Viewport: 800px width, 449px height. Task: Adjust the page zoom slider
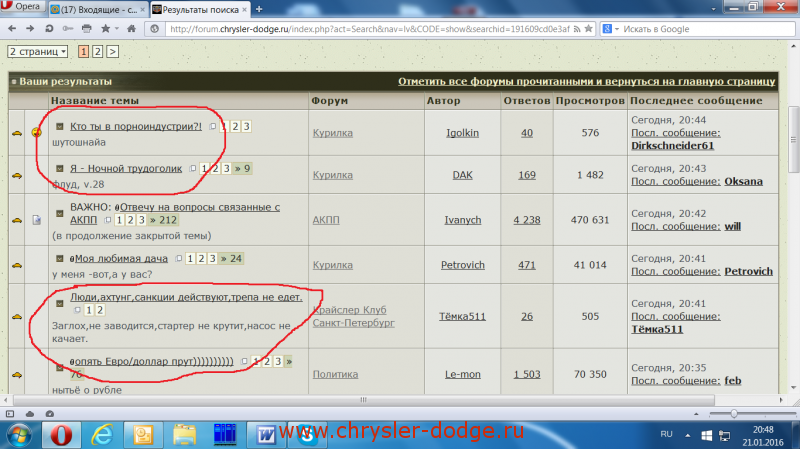(734, 414)
